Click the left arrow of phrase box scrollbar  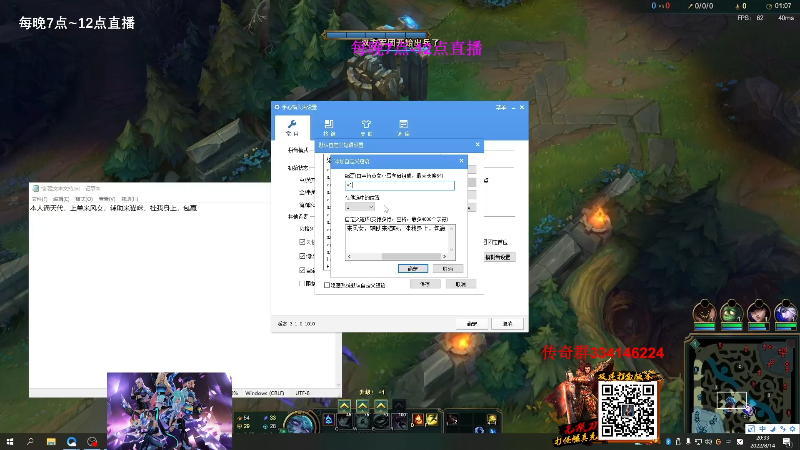click(349, 256)
